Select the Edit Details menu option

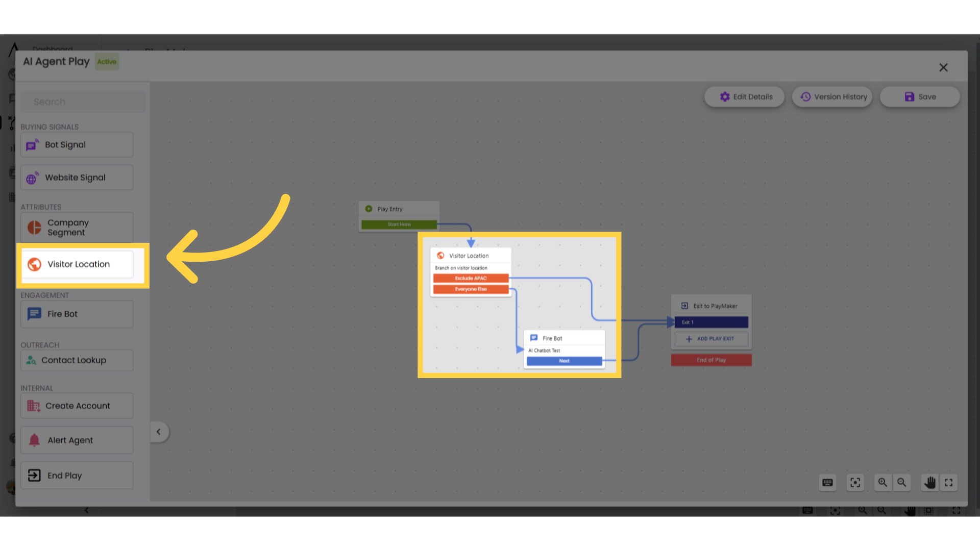[746, 96]
